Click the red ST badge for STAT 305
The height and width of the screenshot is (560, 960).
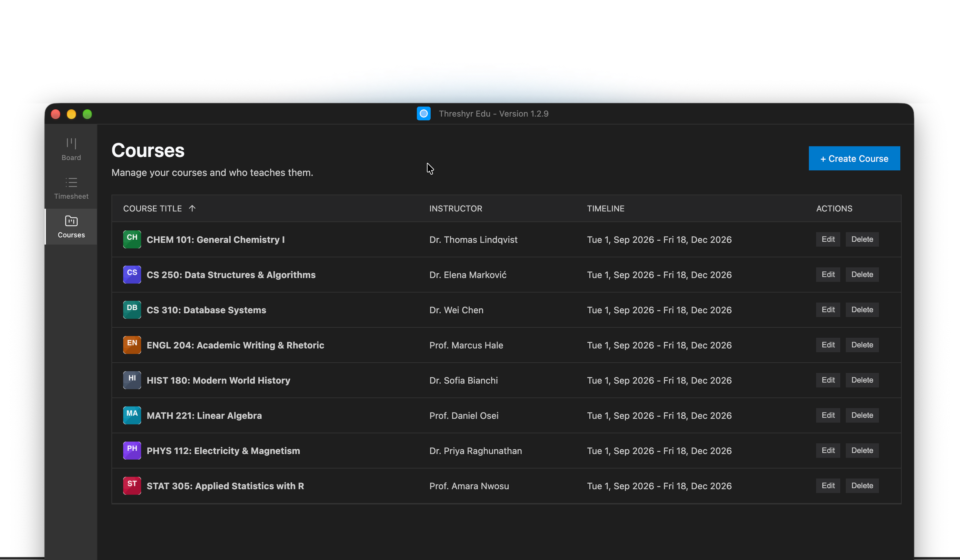132,486
